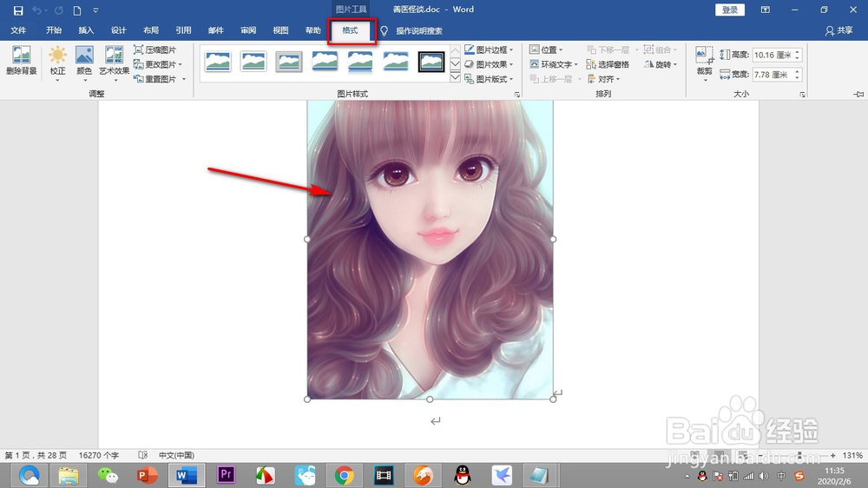
Task: Switch to the 引用 (References) tab
Action: [183, 30]
